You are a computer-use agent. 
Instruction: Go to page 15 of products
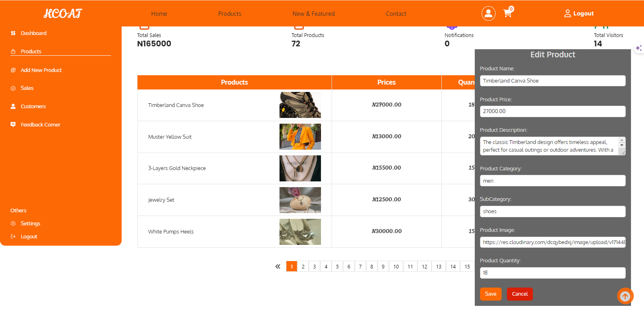coord(467,266)
